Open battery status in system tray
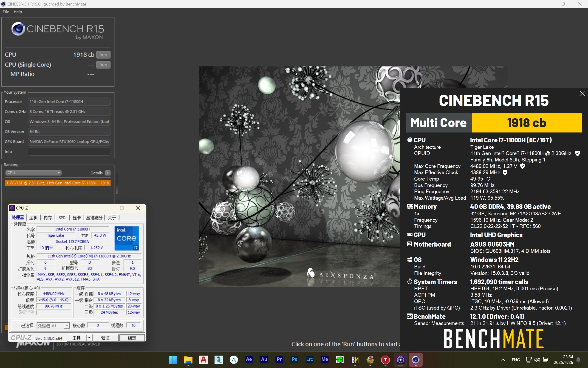 (546, 360)
